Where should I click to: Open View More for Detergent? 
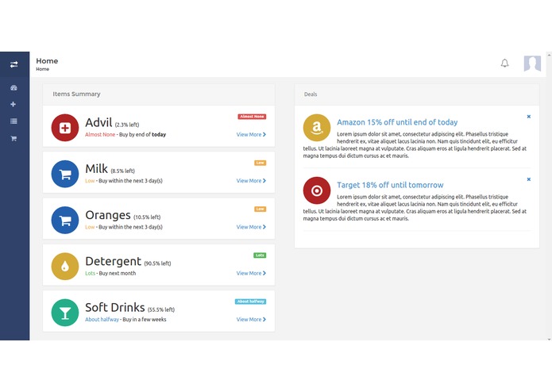tap(251, 273)
